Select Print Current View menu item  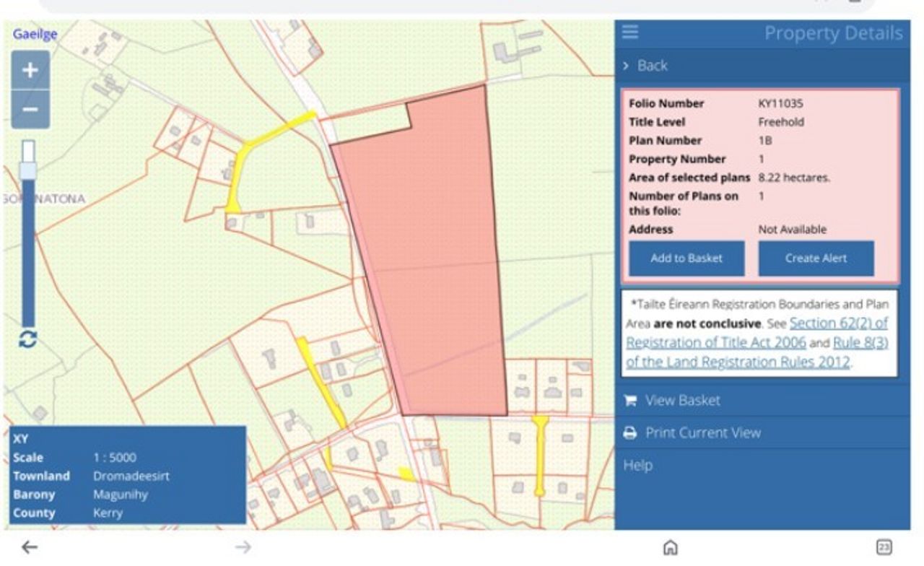(702, 433)
